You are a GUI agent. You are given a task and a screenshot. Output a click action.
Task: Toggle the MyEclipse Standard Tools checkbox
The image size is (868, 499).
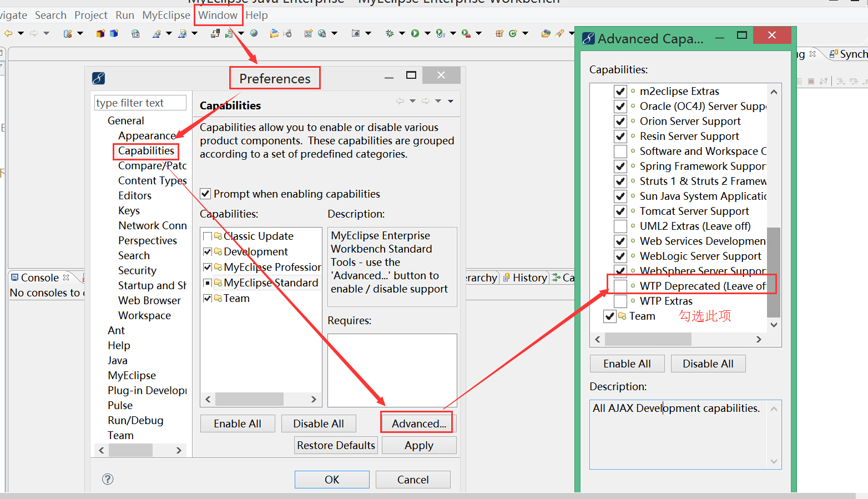tap(208, 283)
